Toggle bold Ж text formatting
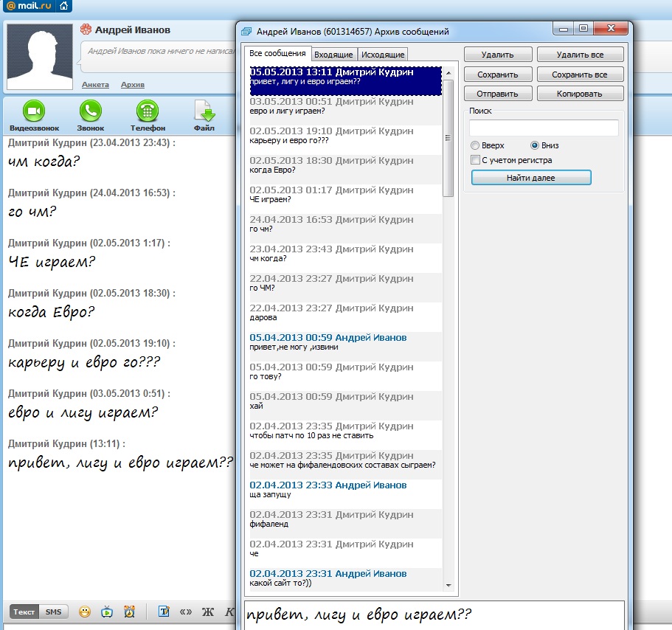 pos(207,612)
